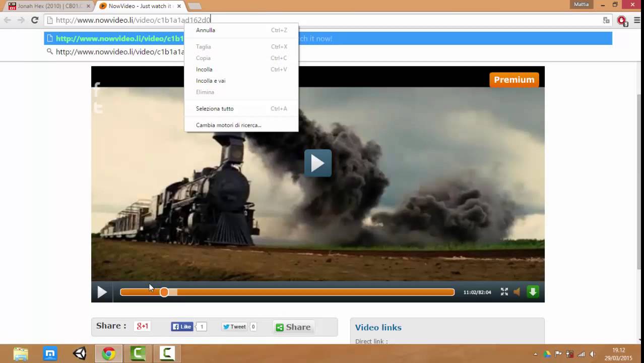Click the Mattia profile button
Image resolution: width=644 pixels, height=363 pixels.
tap(581, 5)
